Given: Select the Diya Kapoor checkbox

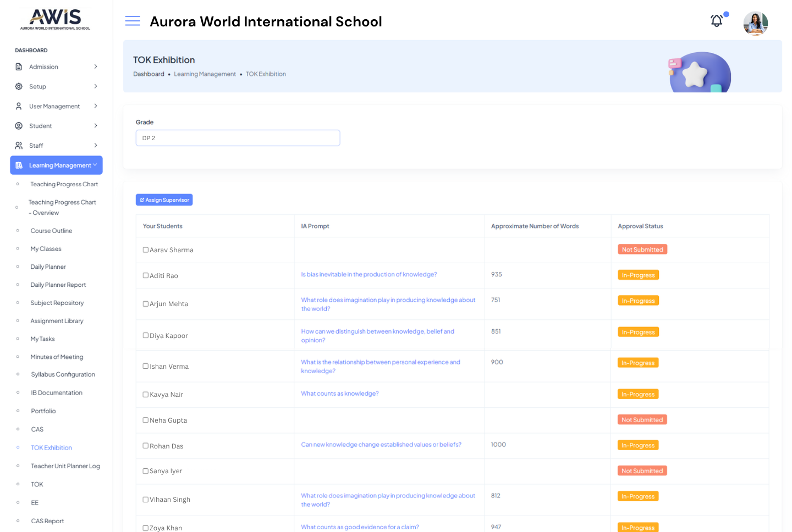Looking at the screenshot, I should 146,336.
